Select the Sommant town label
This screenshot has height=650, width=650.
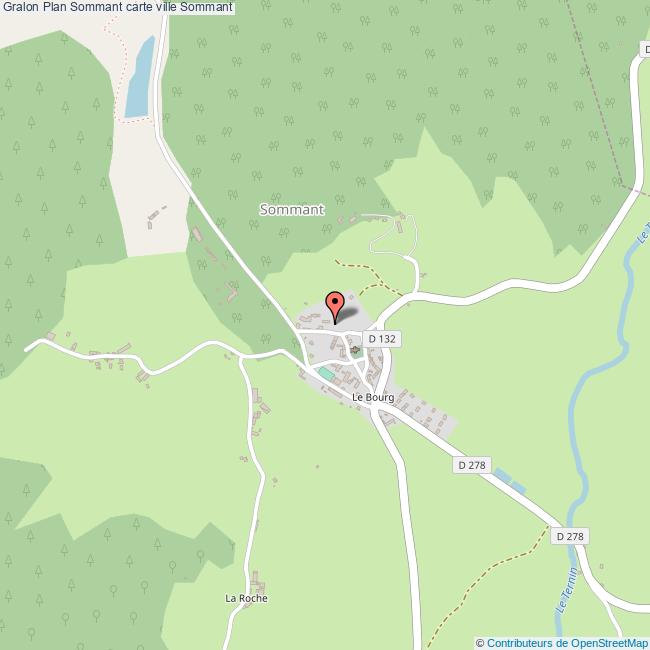coord(292,209)
